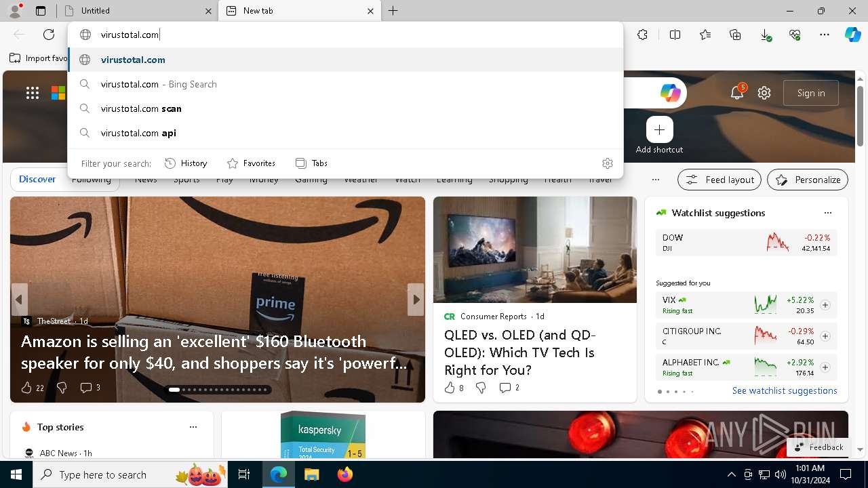Open the Collections icon
868x488 pixels.
pos(735,35)
